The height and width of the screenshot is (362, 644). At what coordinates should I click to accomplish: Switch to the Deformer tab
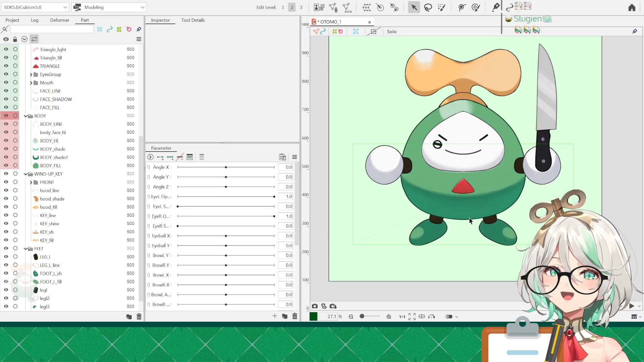click(x=59, y=20)
